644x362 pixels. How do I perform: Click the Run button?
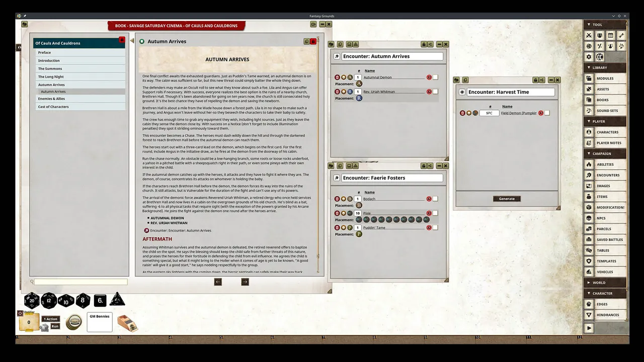tap(55, 326)
